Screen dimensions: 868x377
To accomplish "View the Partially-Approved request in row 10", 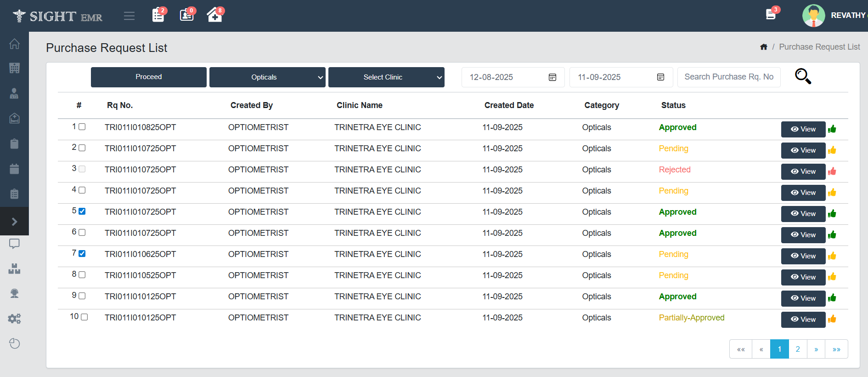I will pyautogui.click(x=803, y=320).
